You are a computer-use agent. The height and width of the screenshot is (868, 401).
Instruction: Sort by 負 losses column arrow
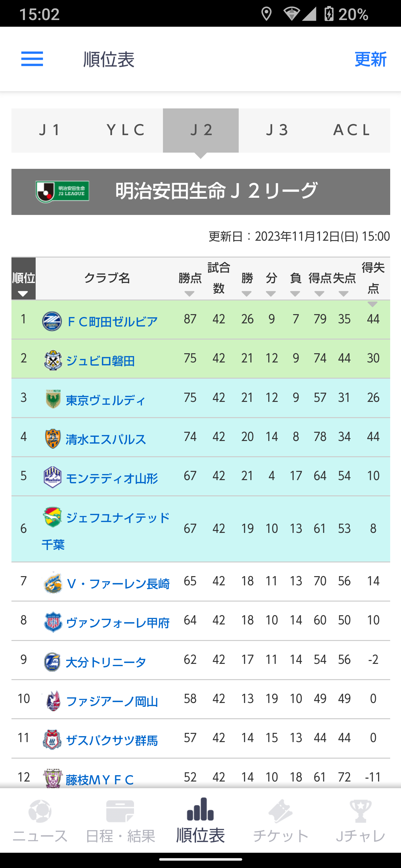(x=295, y=294)
